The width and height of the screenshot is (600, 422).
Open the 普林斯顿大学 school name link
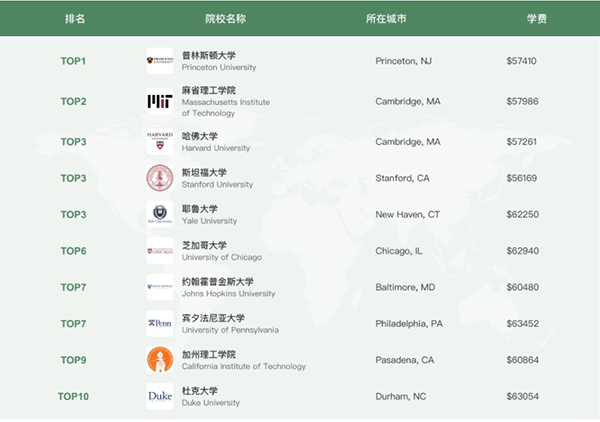point(209,55)
